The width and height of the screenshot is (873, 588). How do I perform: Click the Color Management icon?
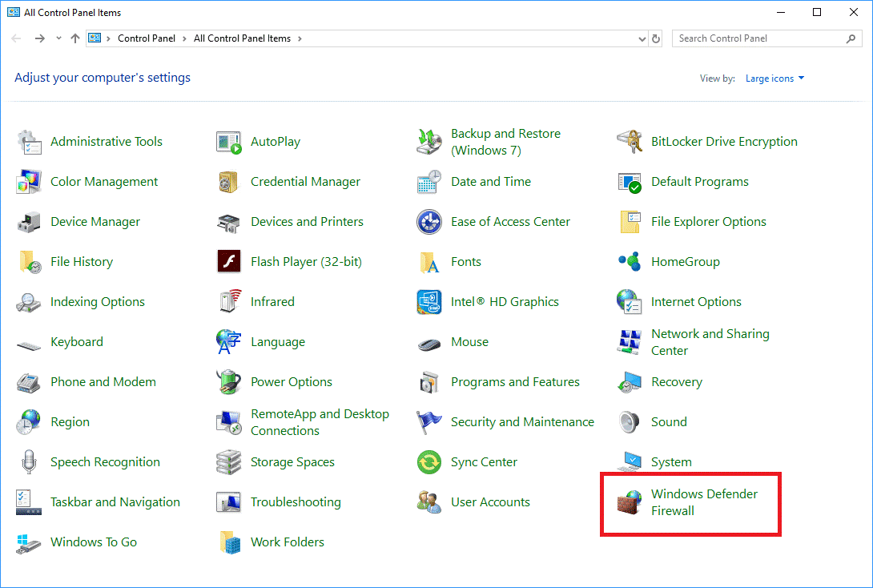pos(29,182)
